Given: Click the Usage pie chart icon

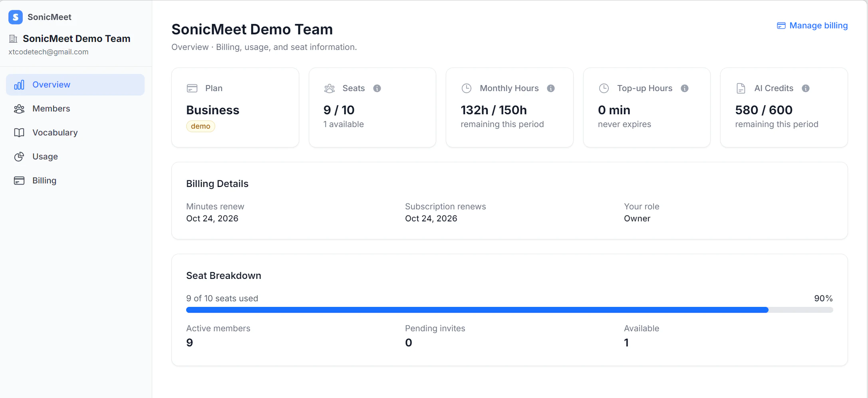Looking at the screenshot, I should (x=19, y=157).
